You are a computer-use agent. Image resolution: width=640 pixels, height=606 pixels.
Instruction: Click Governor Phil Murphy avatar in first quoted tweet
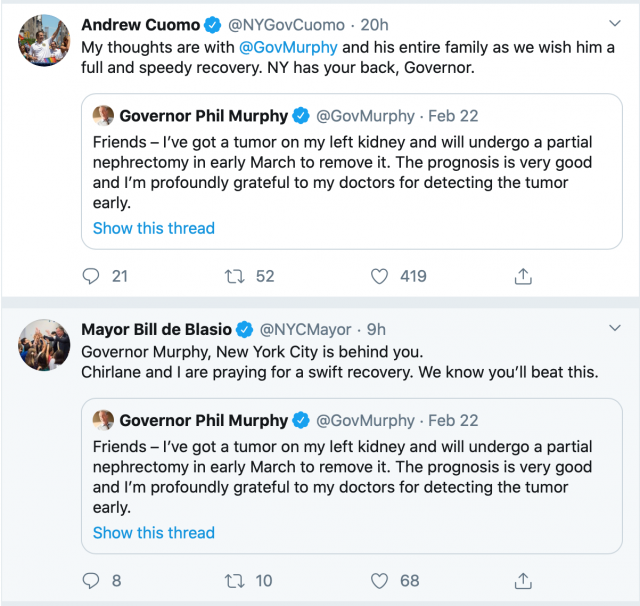pyautogui.click(x=103, y=115)
